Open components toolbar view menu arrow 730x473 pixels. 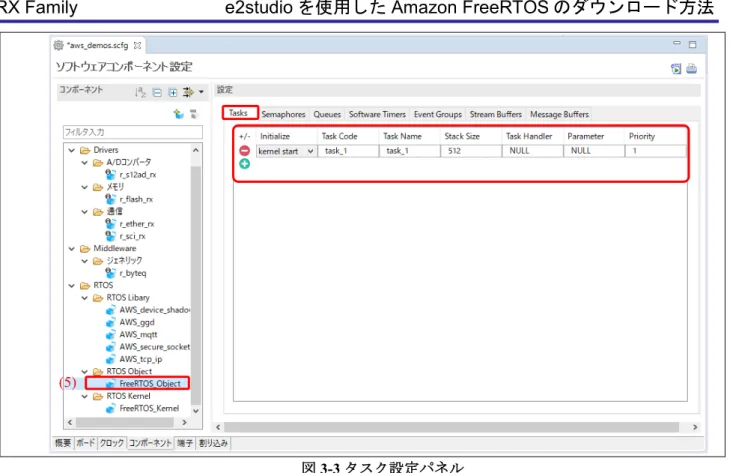tap(201, 92)
